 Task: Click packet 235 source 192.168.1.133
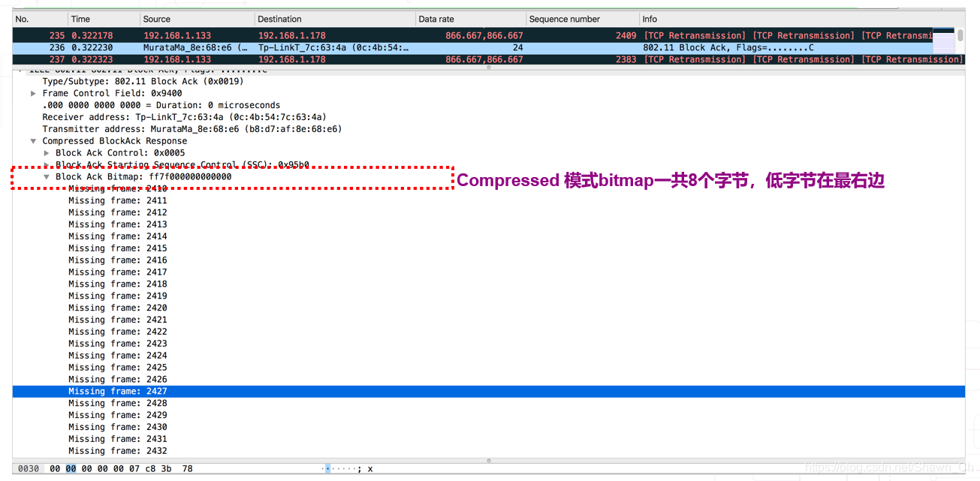pyautogui.click(x=176, y=35)
